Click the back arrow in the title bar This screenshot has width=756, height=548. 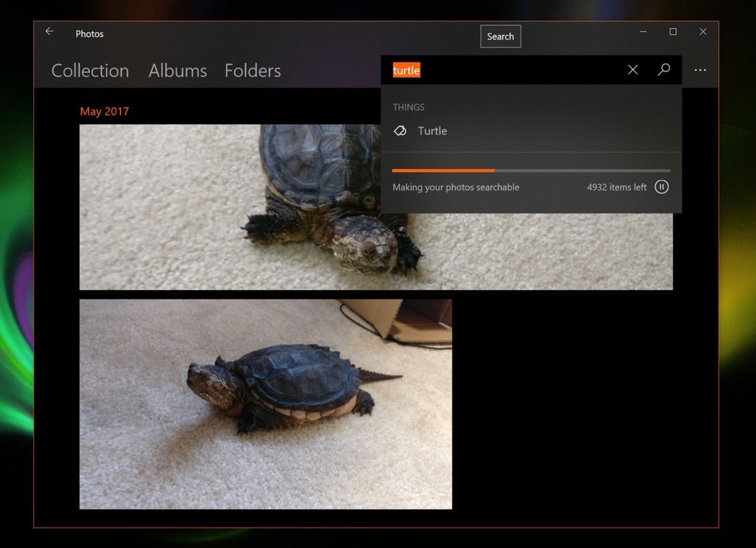[x=50, y=31]
